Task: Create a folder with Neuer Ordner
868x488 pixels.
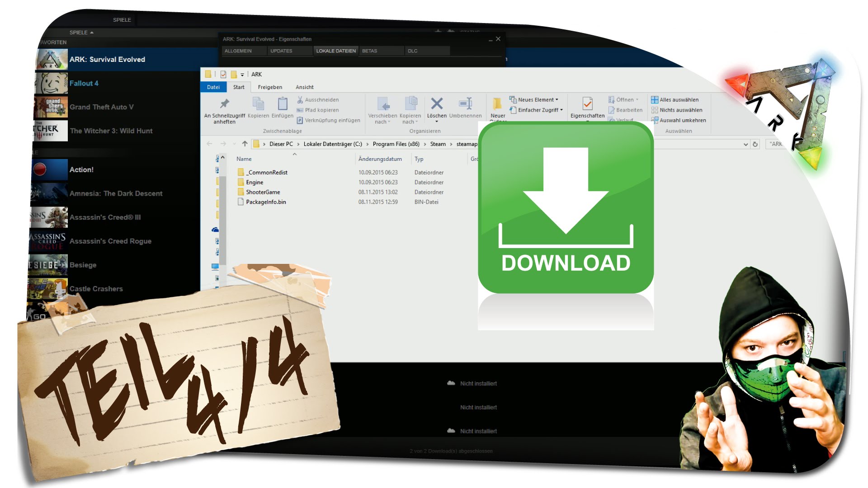Action: tap(498, 108)
